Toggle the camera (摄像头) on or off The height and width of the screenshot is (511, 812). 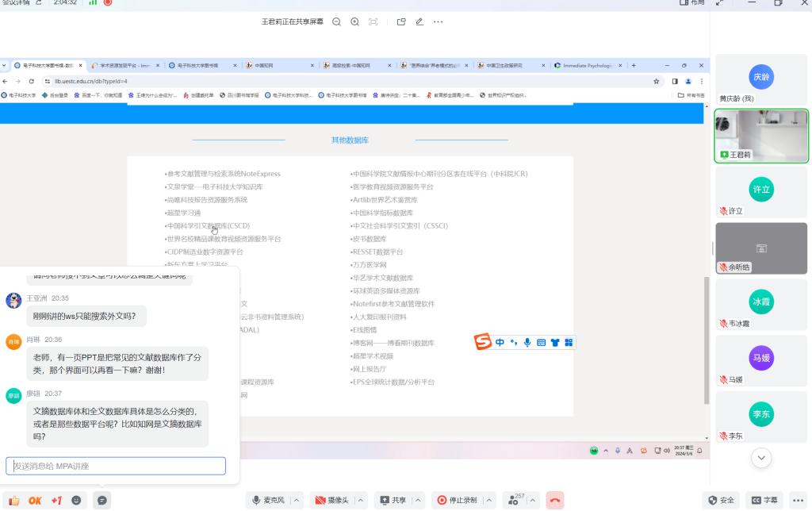tap(331, 500)
